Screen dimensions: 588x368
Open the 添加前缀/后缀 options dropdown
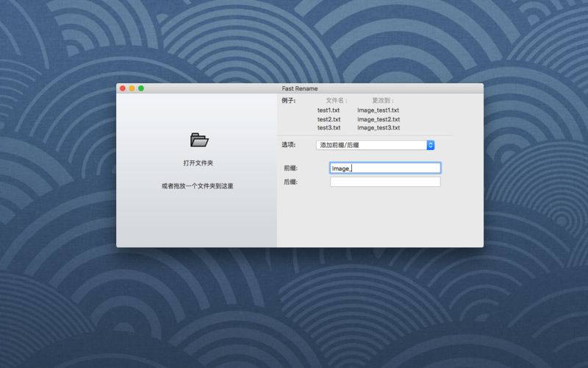click(375, 145)
